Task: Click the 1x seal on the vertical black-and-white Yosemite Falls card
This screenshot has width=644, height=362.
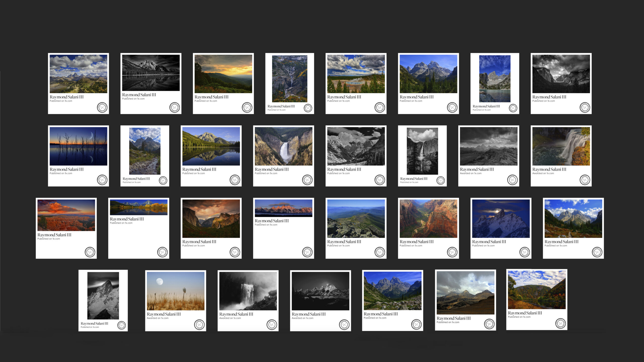Action: (x=440, y=180)
